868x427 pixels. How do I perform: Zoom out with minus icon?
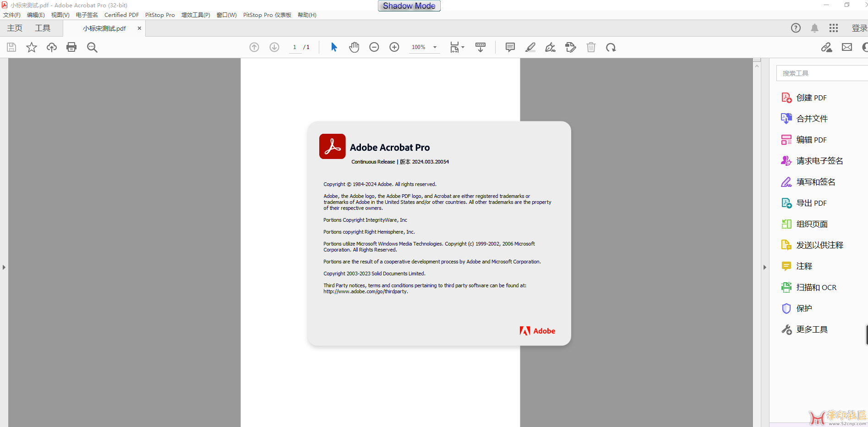(x=374, y=47)
